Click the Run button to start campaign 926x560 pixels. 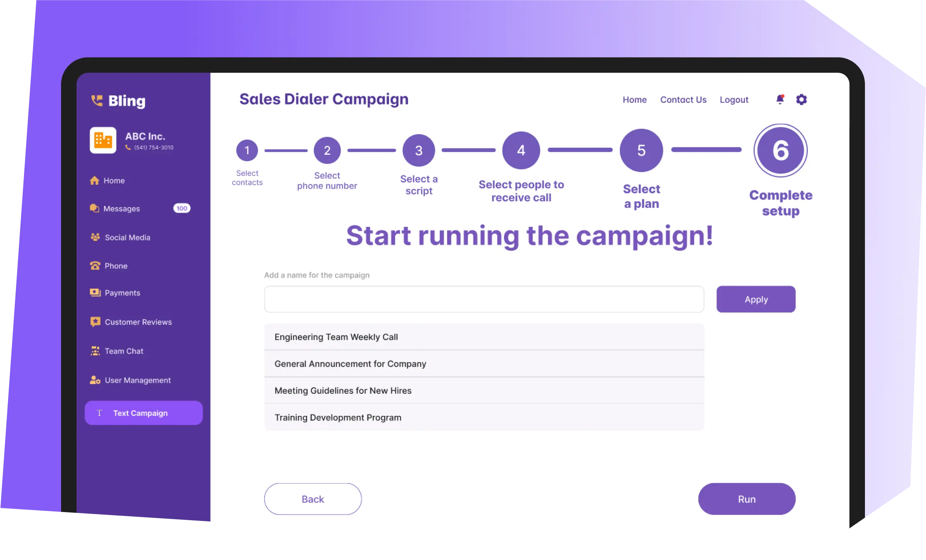747,499
